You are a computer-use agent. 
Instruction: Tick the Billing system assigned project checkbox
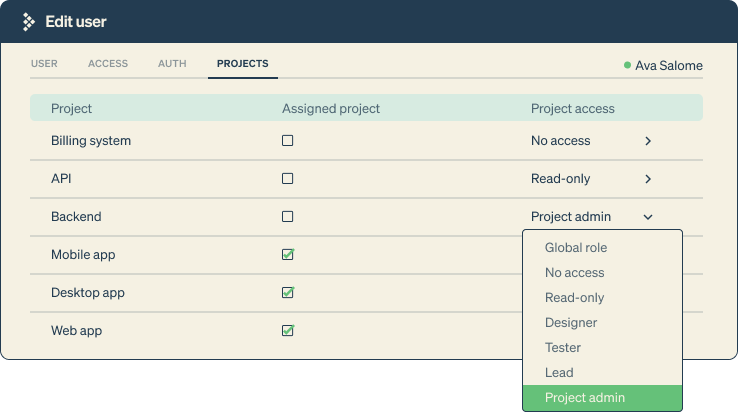click(287, 141)
